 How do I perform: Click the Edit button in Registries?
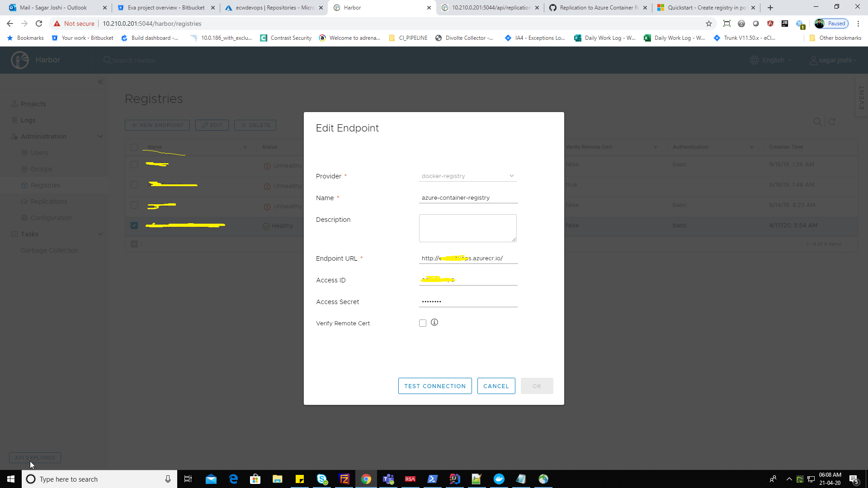pyautogui.click(x=212, y=125)
